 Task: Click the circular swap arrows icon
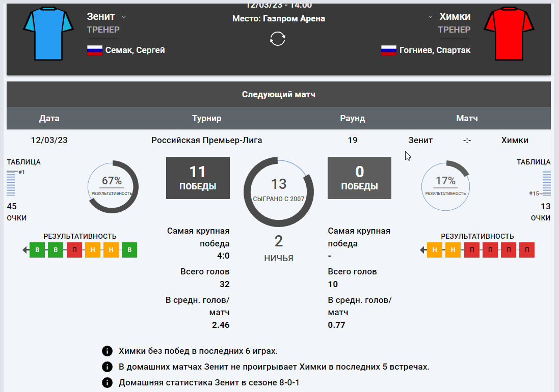[278, 39]
